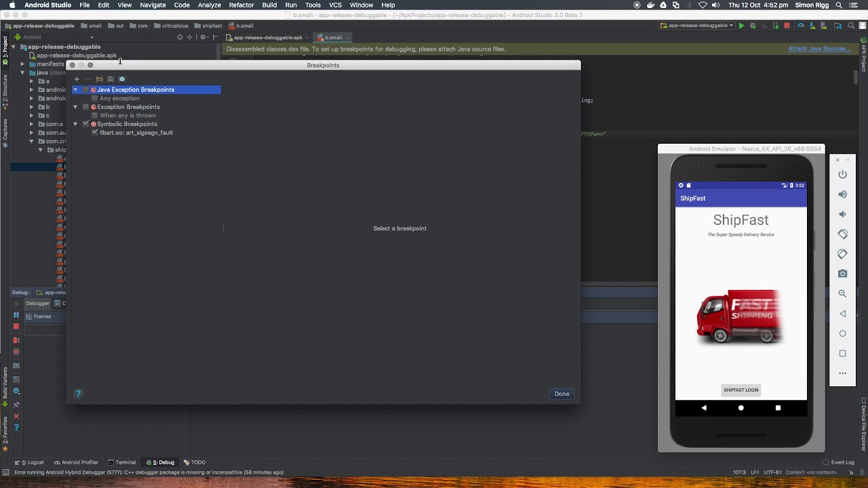The image size is (868, 488).
Task: Open Logcat tool window tab
Action: (x=29, y=462)
